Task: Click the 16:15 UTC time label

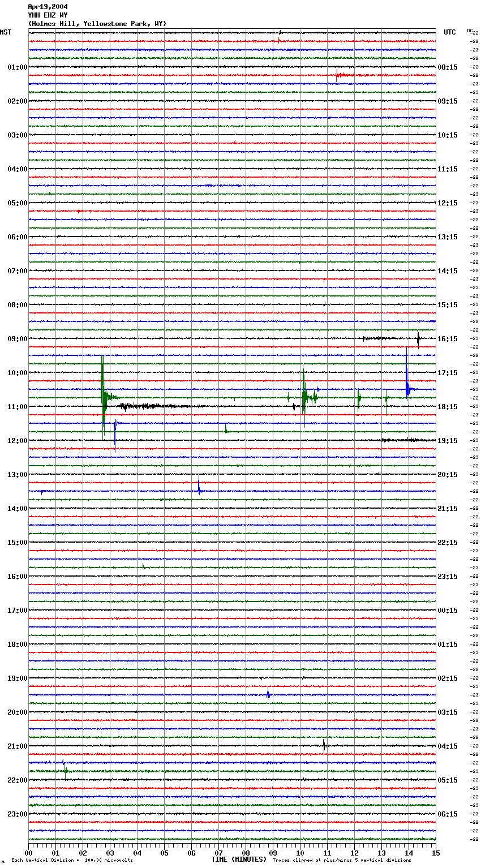Action: pyautogui.click(x=448, y=339)
